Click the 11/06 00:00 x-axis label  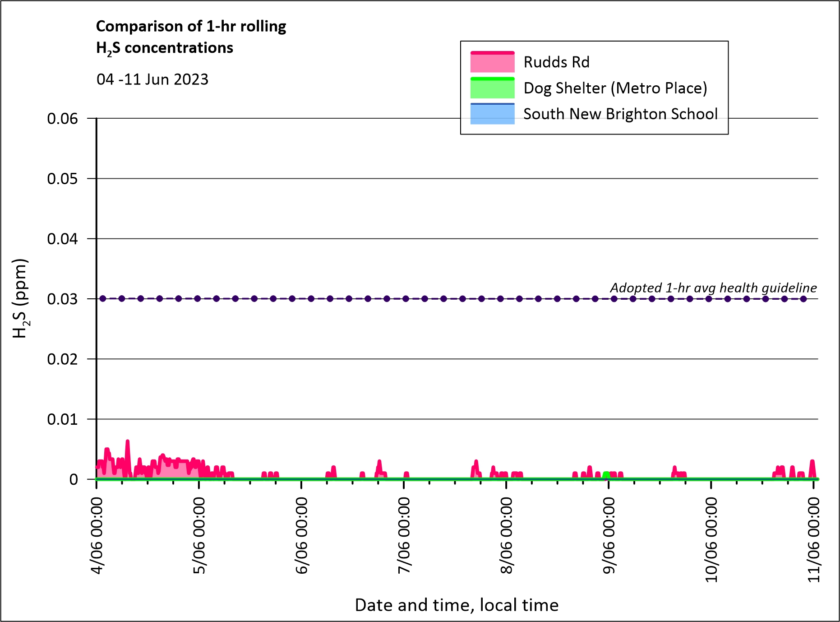click(x=813, y=539)
